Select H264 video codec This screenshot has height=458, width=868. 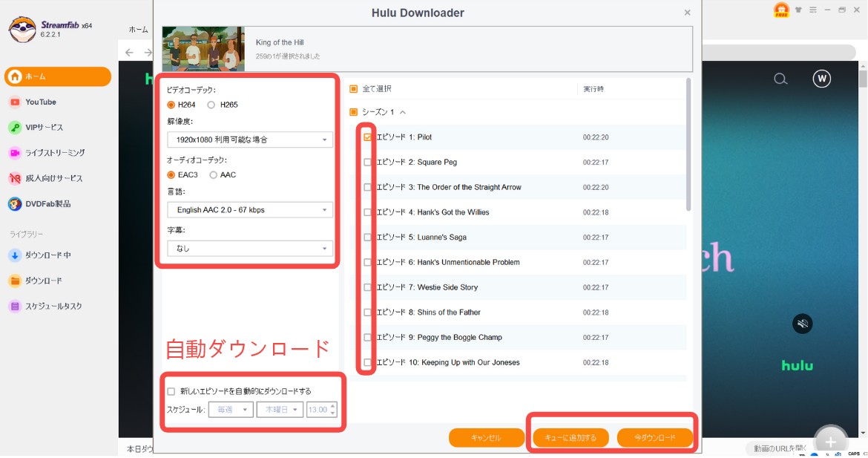pos(171,105)
